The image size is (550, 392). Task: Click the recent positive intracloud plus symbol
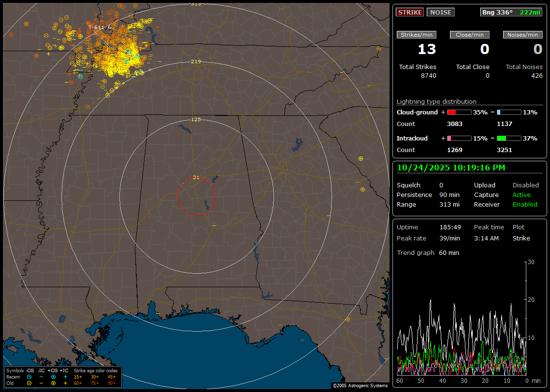(x=65, y=377)
